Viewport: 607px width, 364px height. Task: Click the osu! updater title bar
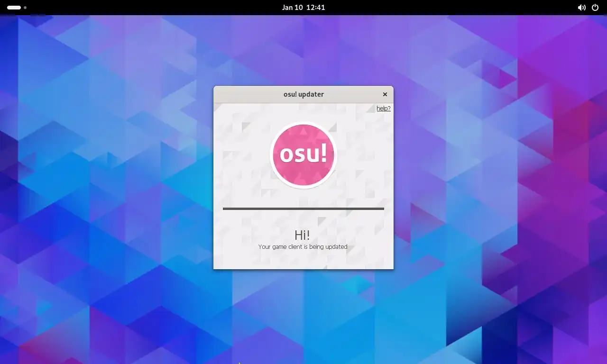pos(303,94)
